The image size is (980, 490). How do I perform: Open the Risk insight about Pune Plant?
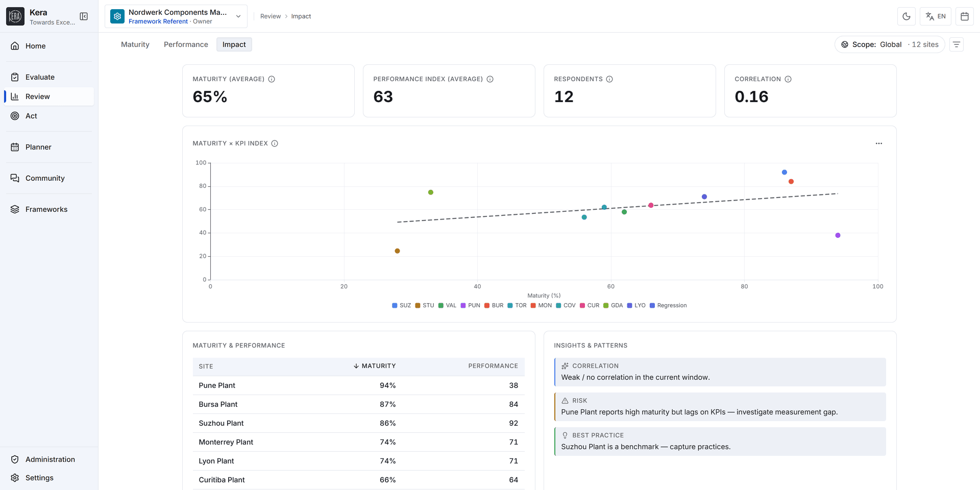pos(720,407)
